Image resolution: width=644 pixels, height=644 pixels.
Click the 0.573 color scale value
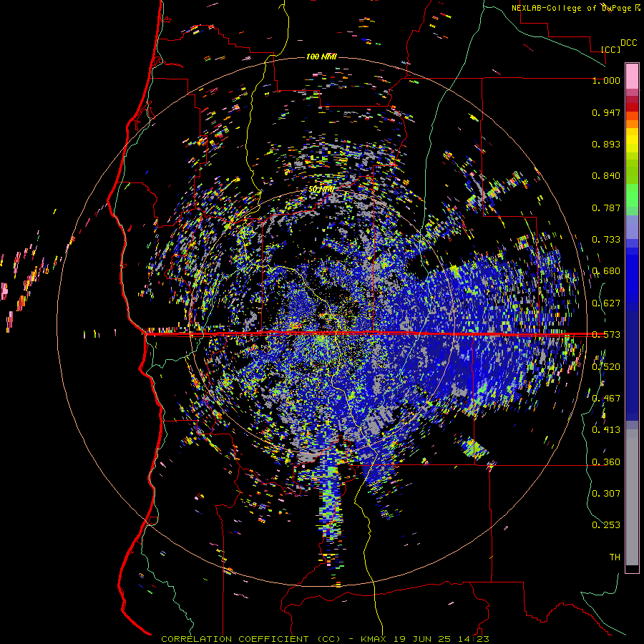(x=606, y=335)
